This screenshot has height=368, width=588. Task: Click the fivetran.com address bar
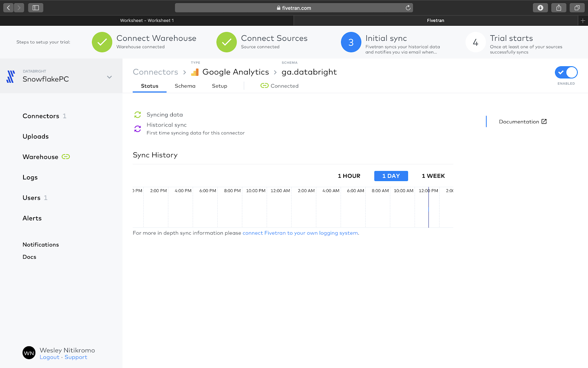pyautogui.click(x=294, y=8)
